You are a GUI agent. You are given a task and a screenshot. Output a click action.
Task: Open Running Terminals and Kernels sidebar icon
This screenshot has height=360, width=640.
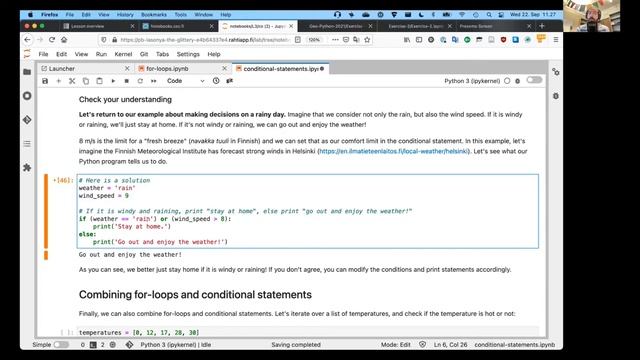pos(27,96)
